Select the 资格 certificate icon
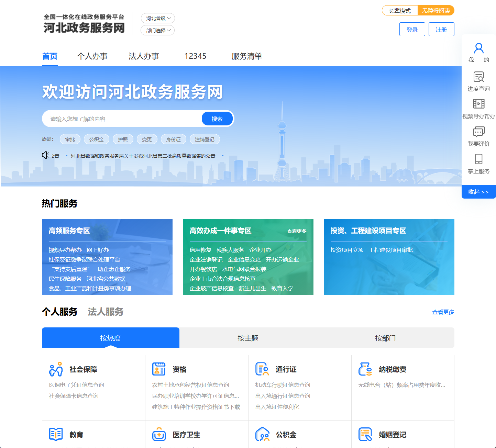This screenshot has width=496, height=448. click(158, 369)
